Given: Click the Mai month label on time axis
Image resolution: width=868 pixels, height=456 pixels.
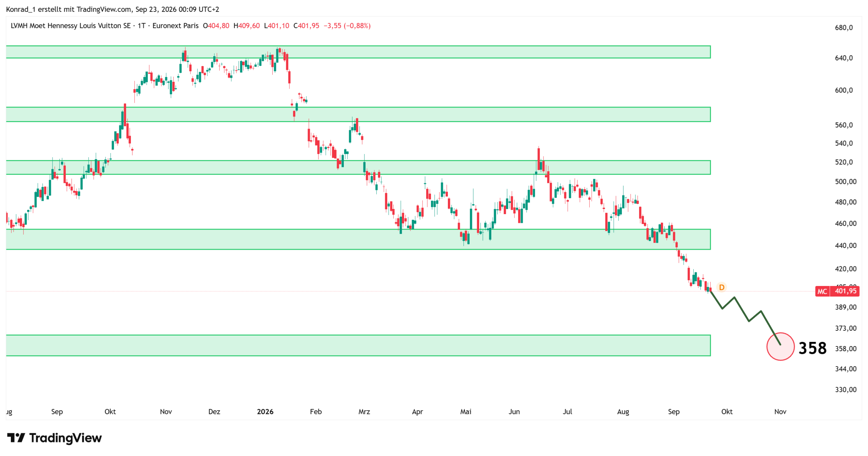Looking at the screenshot, I should click(x=466, y=412).
